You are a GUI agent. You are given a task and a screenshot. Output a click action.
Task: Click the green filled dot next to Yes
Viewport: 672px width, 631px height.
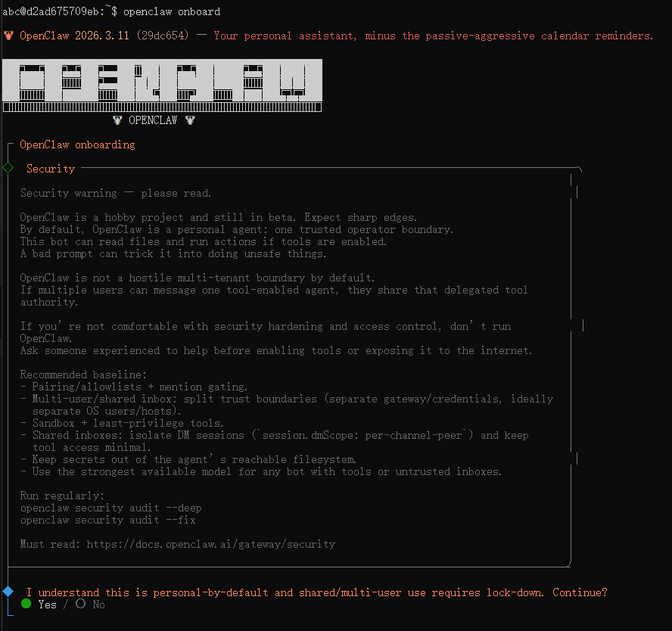[x=26, y=604]
